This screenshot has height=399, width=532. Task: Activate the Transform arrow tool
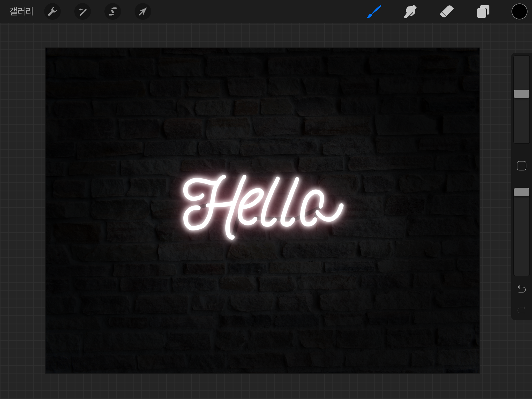(143, 11)
